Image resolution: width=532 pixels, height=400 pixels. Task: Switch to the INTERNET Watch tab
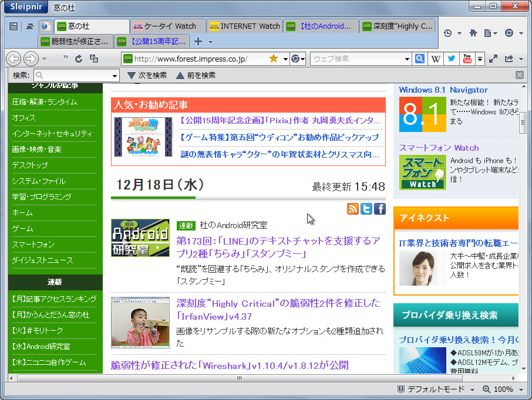click(x=244, y=26)
